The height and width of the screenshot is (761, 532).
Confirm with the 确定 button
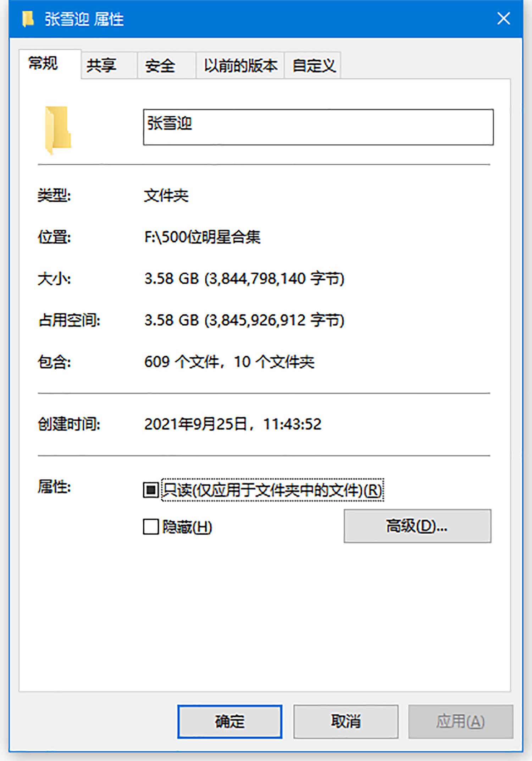(x=230, y=722)
